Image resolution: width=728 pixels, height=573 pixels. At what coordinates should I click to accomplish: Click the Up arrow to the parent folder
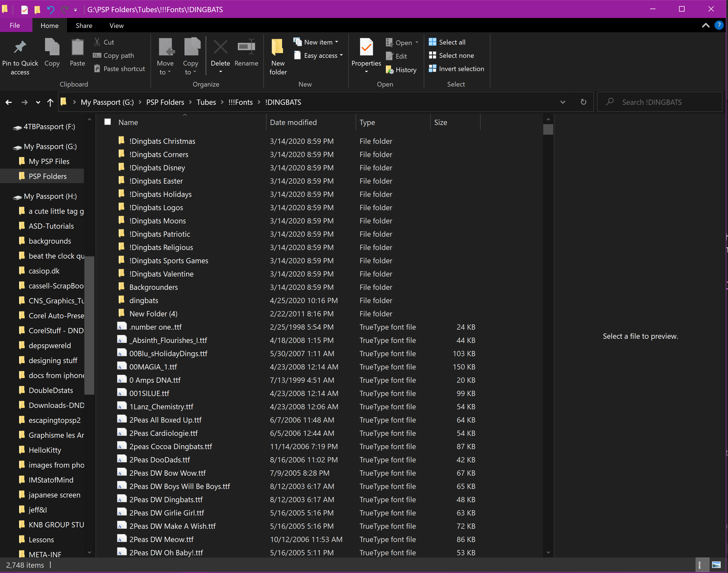[50, 102]
